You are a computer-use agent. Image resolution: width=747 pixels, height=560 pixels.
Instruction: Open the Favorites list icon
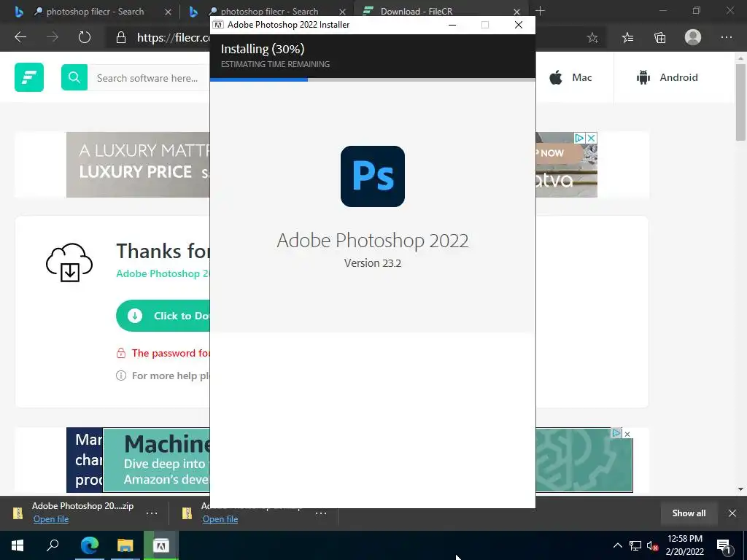pyautogui.click(x=628, y=38)
